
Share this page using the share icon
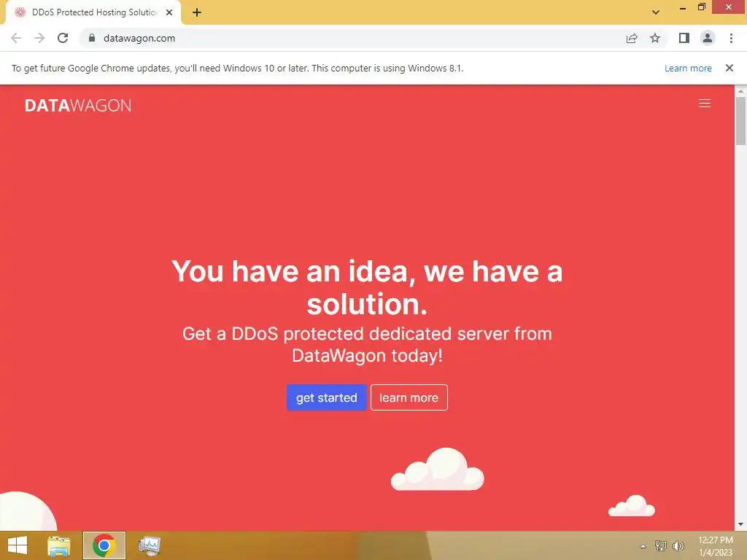click(632, 38)
